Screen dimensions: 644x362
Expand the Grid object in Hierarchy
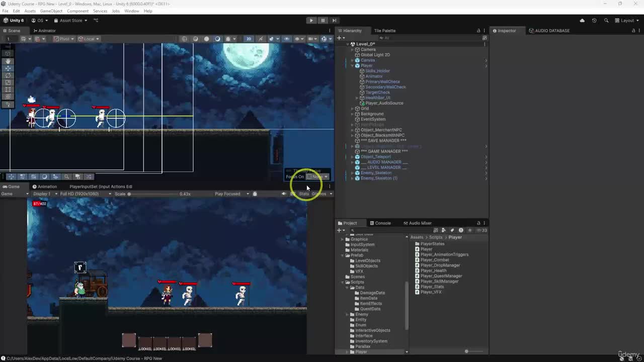352,109
